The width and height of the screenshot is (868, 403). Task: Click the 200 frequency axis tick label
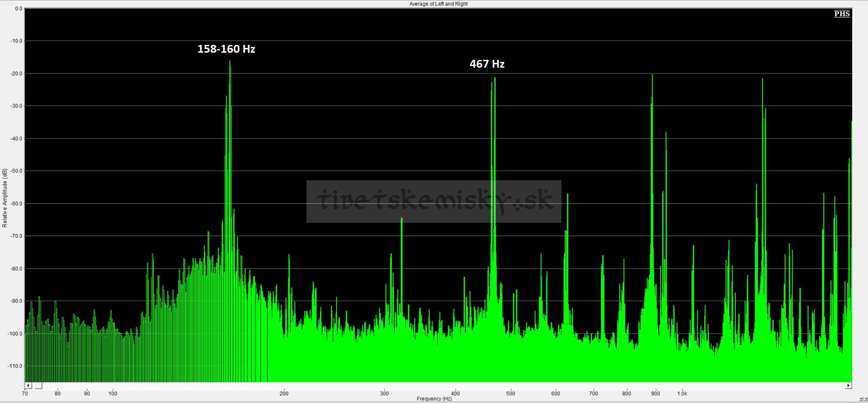pos(284,393)
